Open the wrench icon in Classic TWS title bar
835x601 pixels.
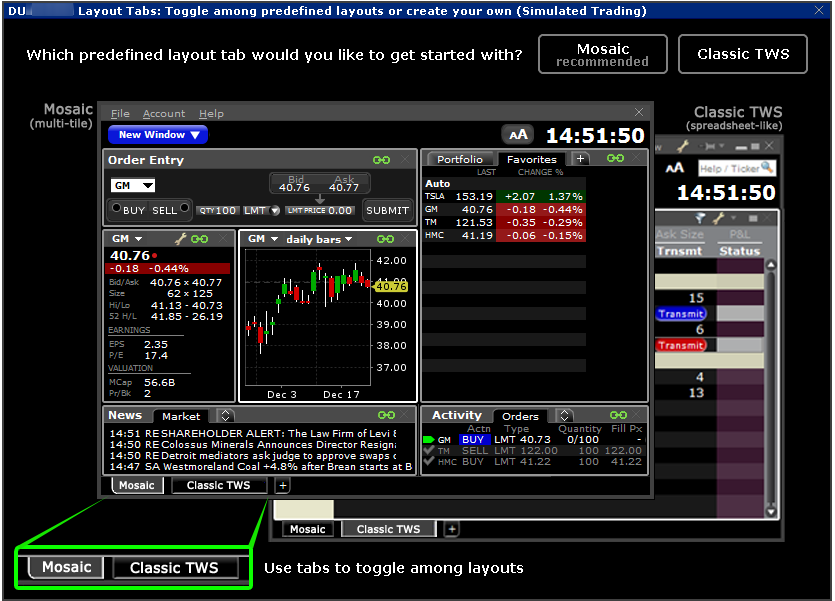(683, 145)
